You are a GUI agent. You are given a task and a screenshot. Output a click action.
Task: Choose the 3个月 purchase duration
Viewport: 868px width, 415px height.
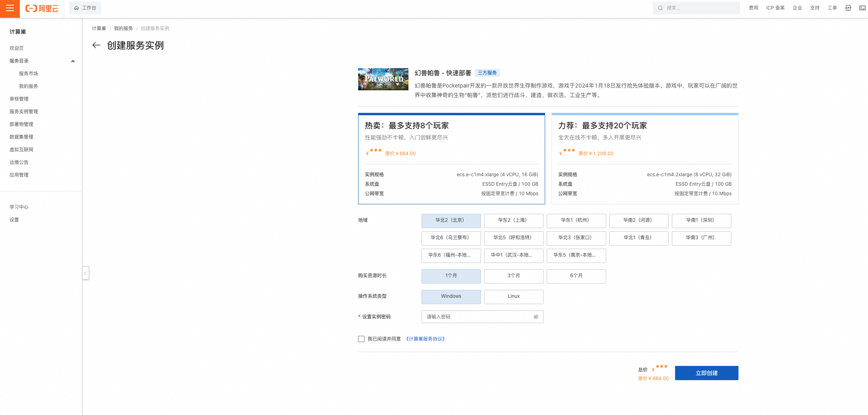(513, 276)
